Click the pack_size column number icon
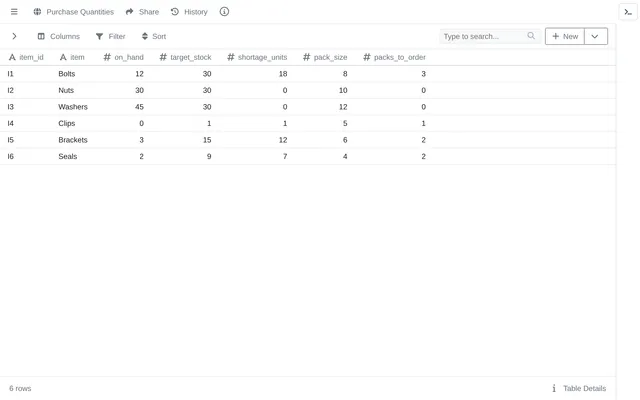The width and height of the screenshot is (640, 400). (307, 58)
